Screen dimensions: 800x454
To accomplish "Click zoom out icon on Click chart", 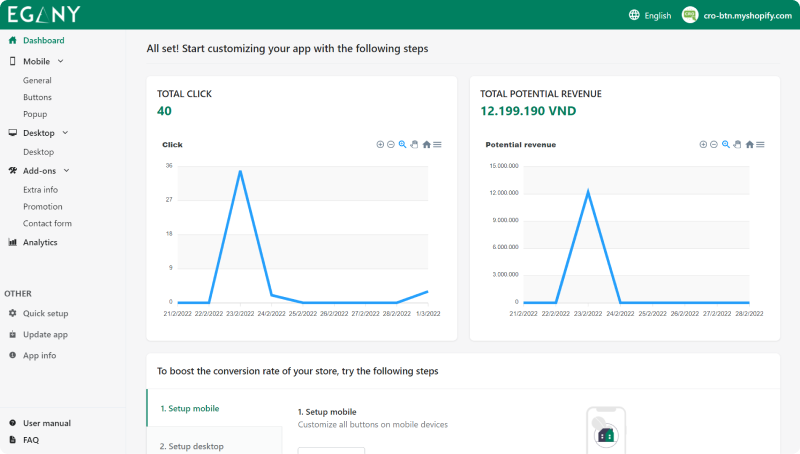I will 391,145.
